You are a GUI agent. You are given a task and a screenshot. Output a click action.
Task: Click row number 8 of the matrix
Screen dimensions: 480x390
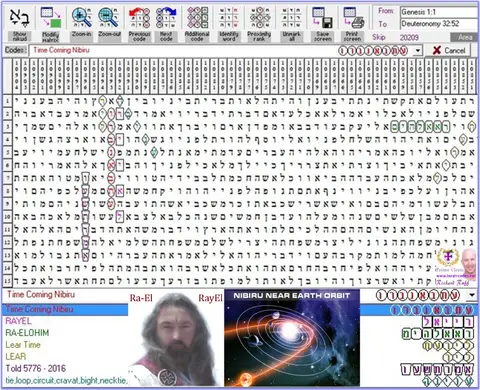pos(7,191)
